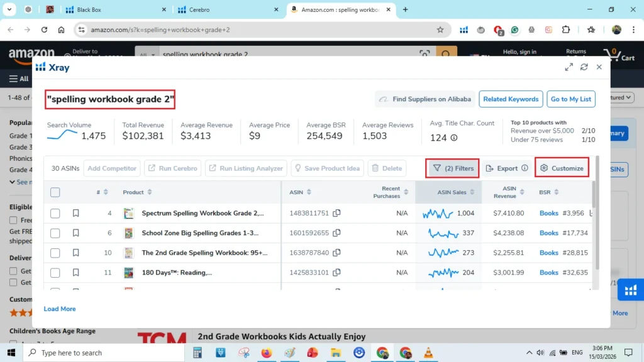Select the header checkbox to select all ASINs
Viewport: 644px width, 362px height.
pos(55,192)
